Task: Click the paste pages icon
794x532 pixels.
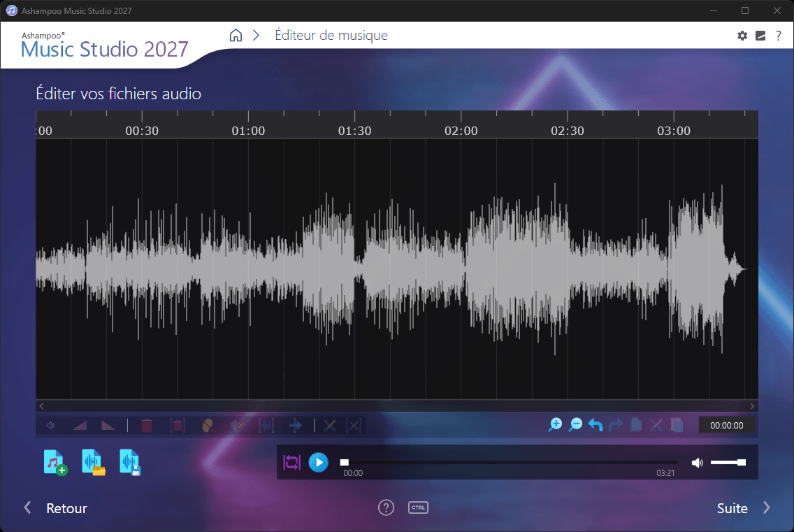Action: [677, 425]
